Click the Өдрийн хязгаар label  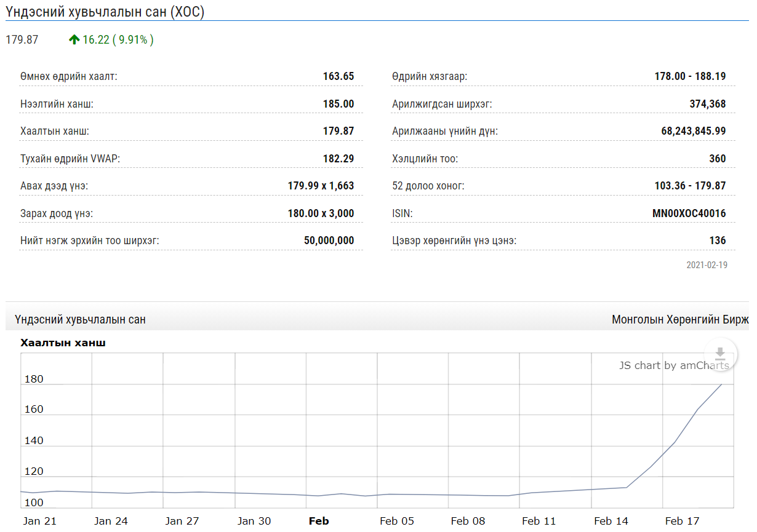[x=430, y=77]
